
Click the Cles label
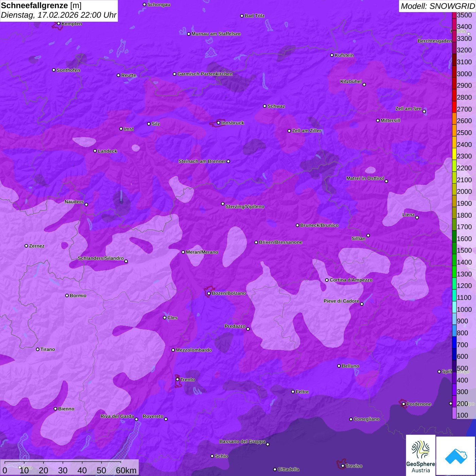point(172,318)
